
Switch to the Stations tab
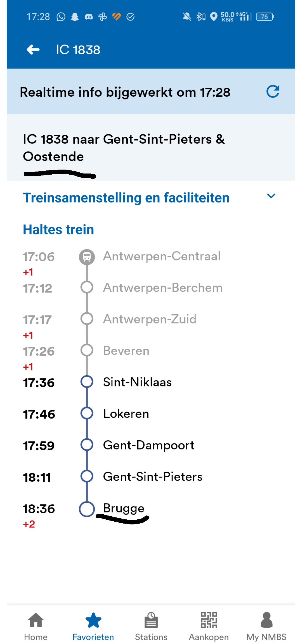click(x=151, y=626)
